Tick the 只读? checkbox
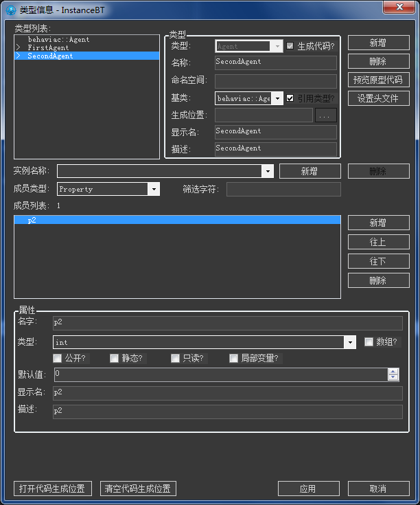 175,358
